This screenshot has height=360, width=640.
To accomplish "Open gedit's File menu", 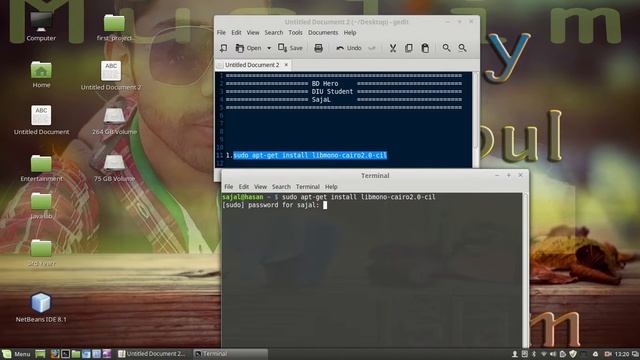I will (x=221, y=32).
